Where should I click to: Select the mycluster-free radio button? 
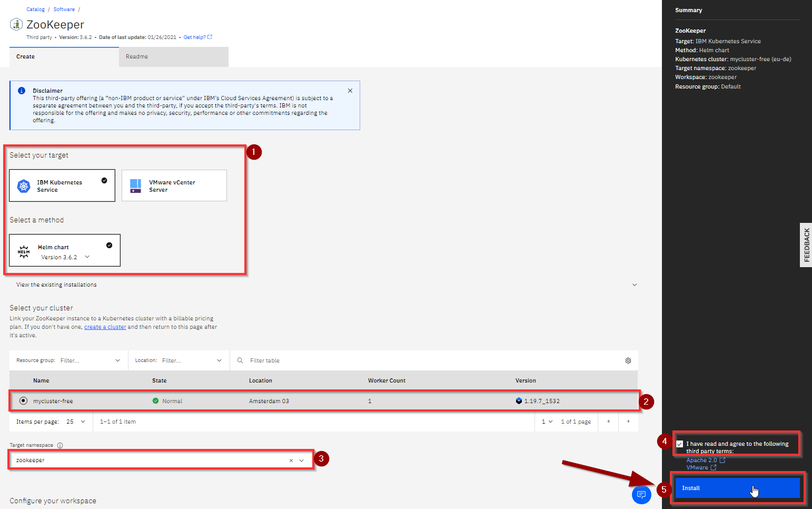click(x=23, y=401)
